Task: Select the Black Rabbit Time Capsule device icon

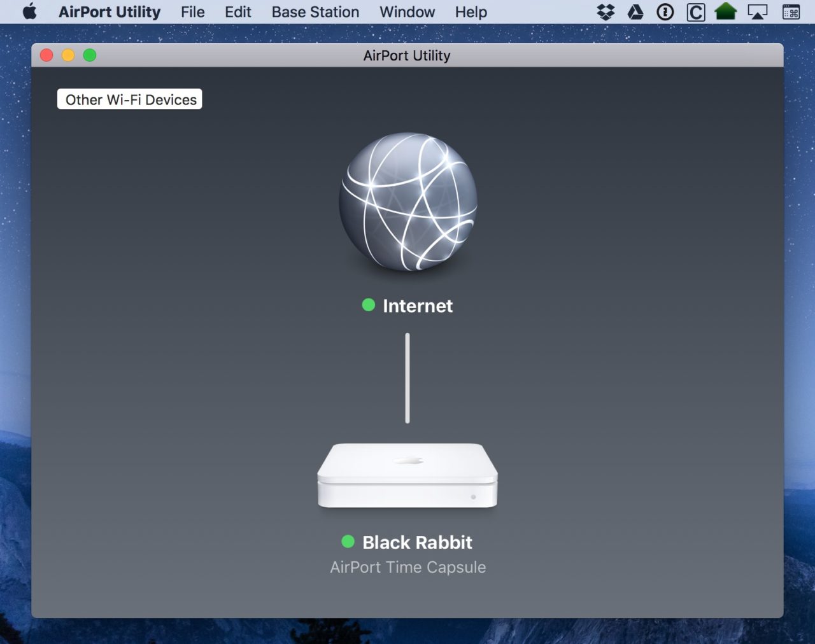Action: click(x=407, y=476)
